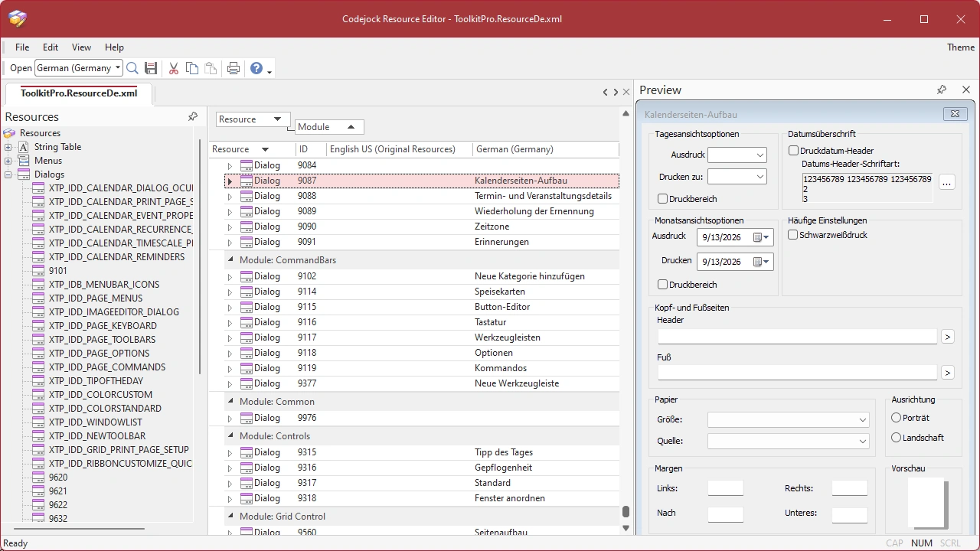Click the dialog icon of row 9315

(x=247, y=452)
